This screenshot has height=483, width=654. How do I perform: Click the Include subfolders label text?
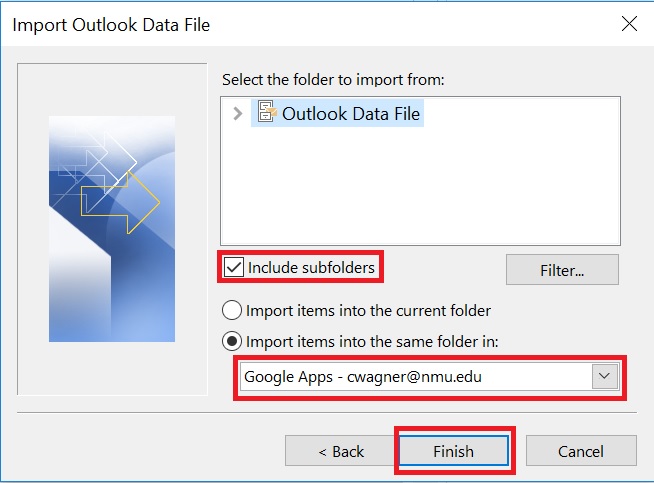coord(313,267)
